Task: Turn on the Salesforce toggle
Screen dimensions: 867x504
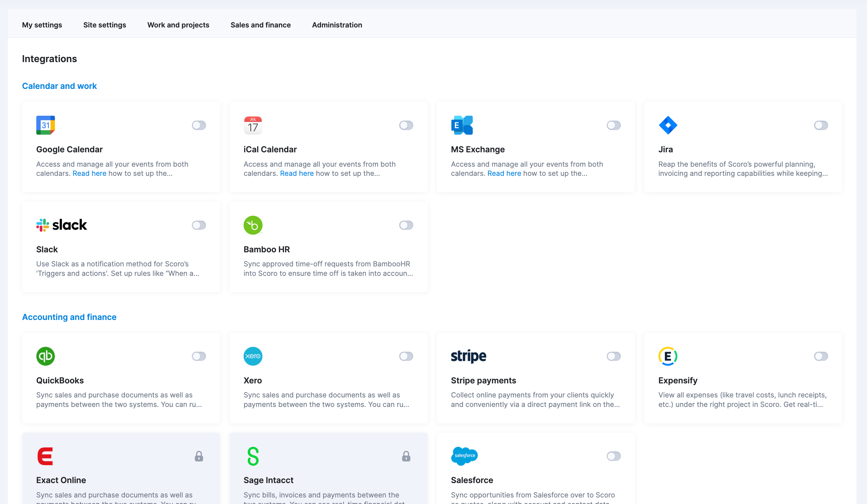Action: click(x=613, y=456)
